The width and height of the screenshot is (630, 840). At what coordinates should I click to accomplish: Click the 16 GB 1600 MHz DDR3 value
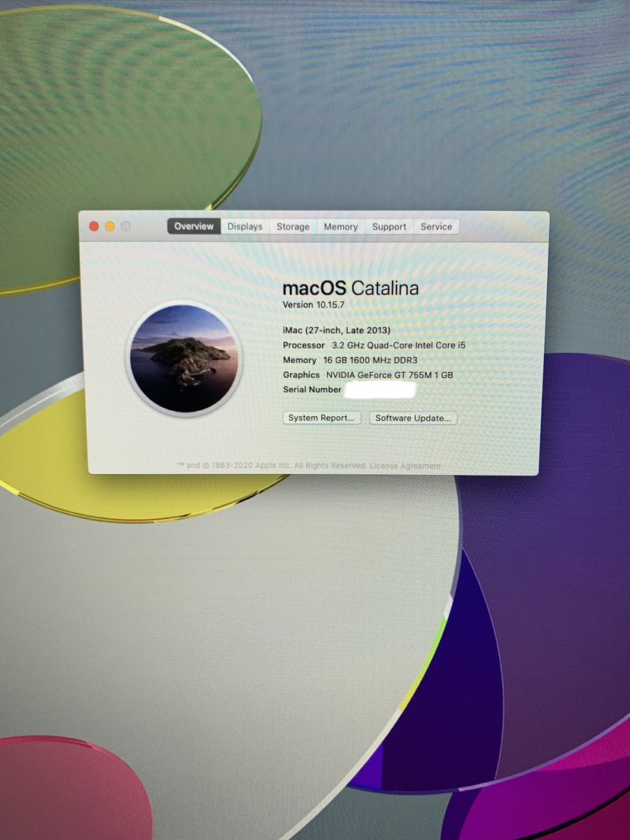point(371,360)
